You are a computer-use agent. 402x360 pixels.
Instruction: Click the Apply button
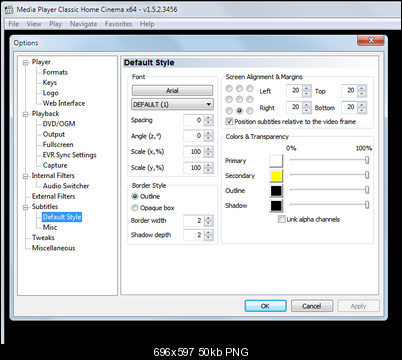358,306
